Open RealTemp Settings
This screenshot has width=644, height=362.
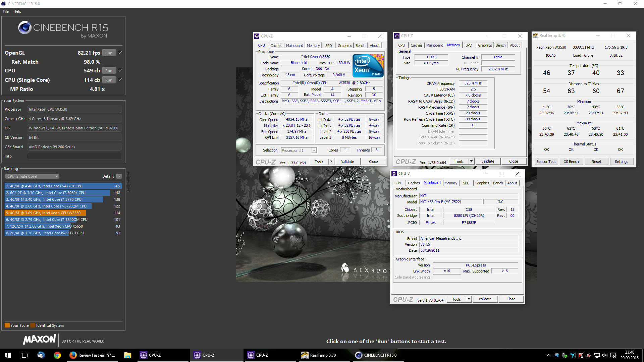coord(622,162)
